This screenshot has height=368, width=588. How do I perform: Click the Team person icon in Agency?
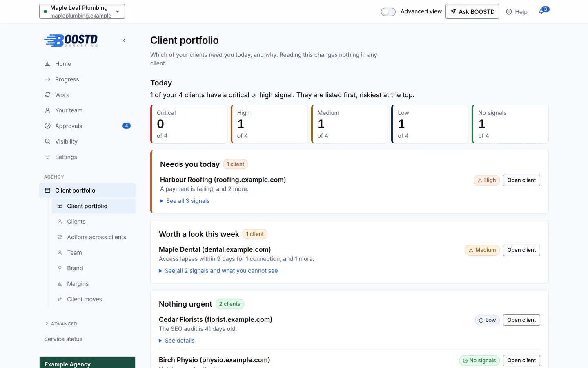60,253
